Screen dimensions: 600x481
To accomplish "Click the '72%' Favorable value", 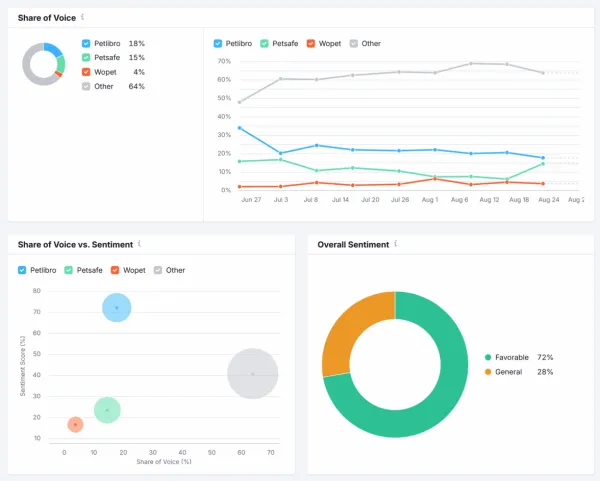I will [545, 357].
